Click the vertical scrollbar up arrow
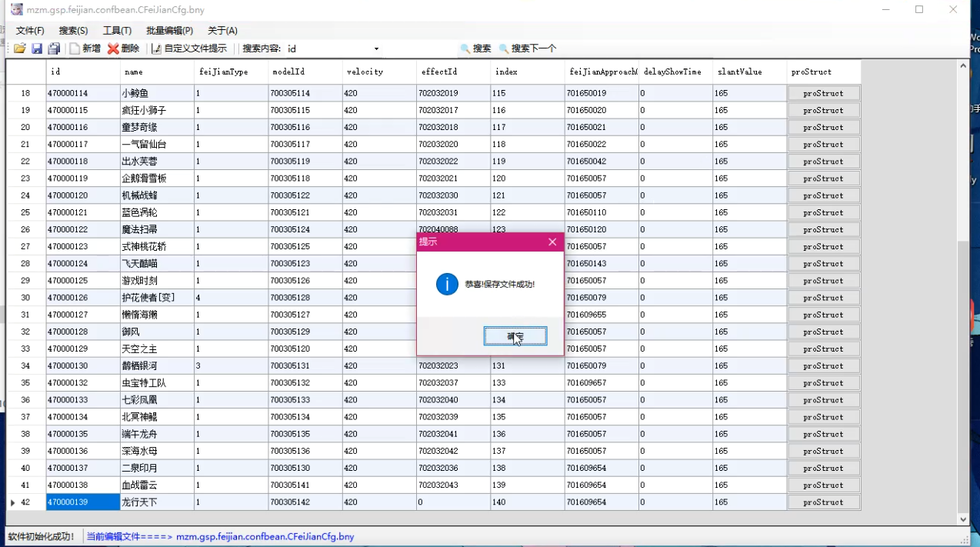Viewport: 980px width, 547px height. pos(963,66)
